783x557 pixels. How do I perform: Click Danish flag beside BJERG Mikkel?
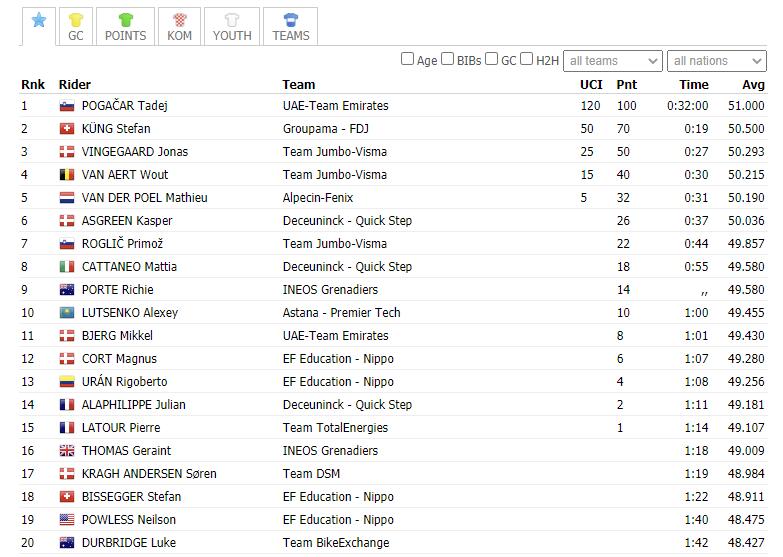[x=67, y=336]
